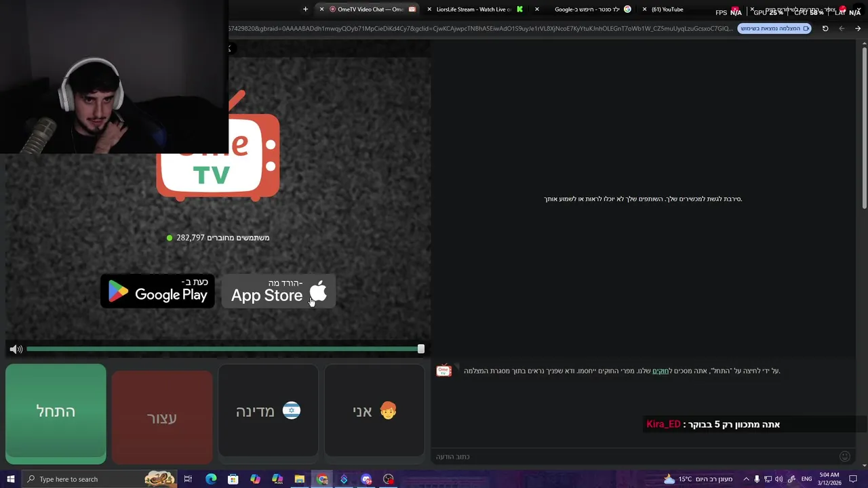The height and width of the screenshot is (488, 868).
Task: Close the LiorsLife Stream tab
Action: point(429,9)
